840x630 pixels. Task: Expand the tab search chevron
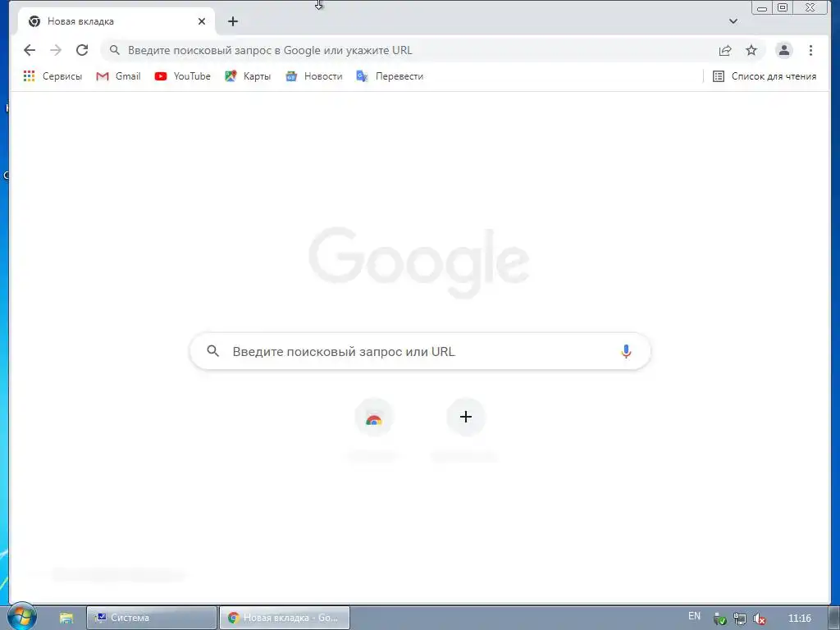pos(733,21)
